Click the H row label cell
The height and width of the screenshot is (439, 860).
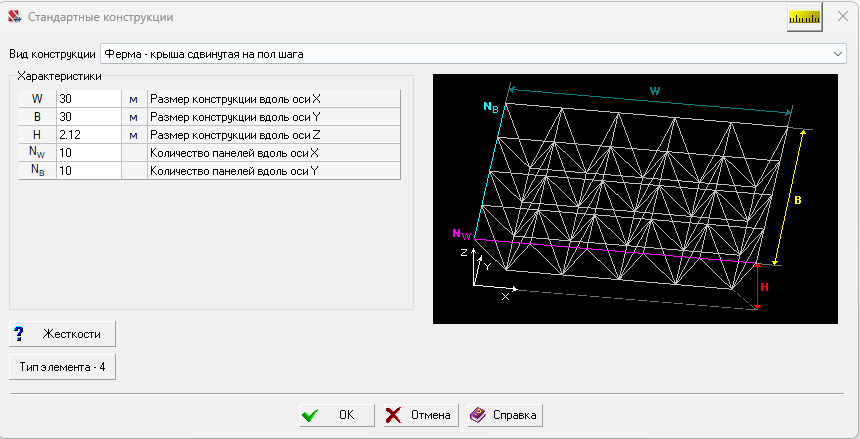pos(37,135)
